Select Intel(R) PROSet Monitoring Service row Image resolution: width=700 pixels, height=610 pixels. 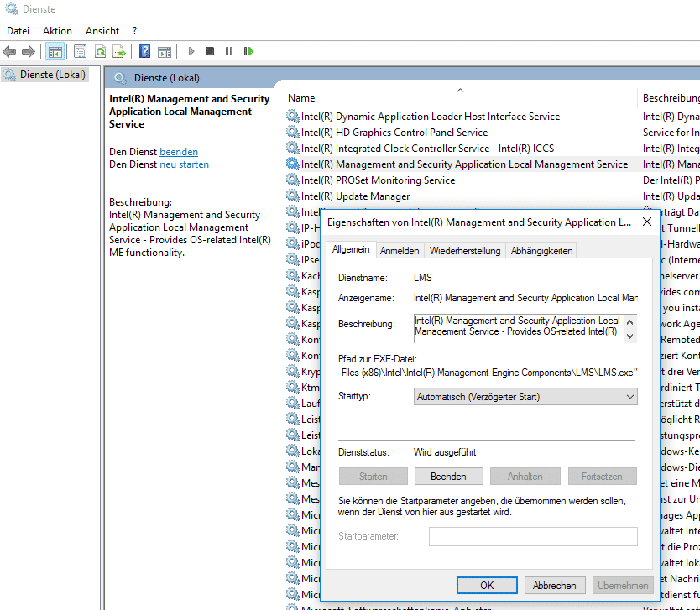(x=378, y=180)
